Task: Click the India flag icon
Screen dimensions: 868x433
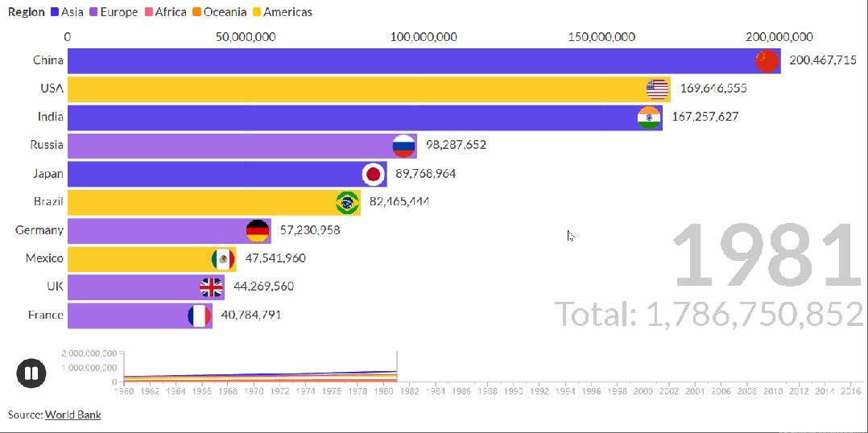Action: [x=649, y=118]
